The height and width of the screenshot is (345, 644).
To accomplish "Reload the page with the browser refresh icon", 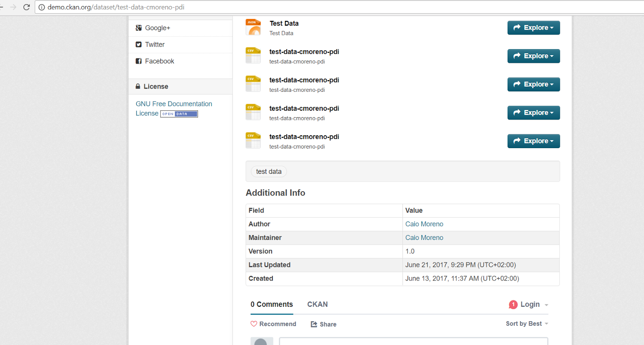I will pos(27,7).
